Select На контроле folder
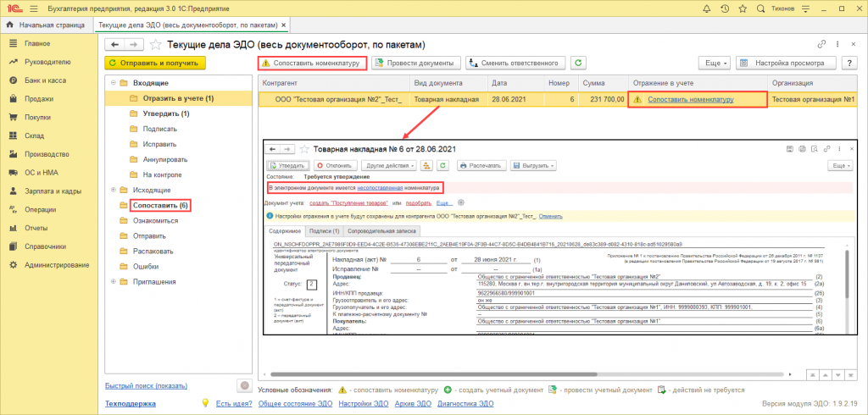Screen dimensions: 868x415 pyautogui.click(x=162, y=174)
